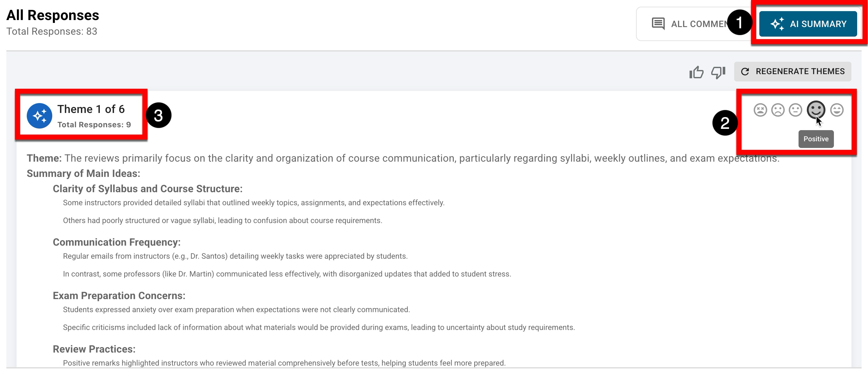868x378 pixels.
Task: Click Regenerate Themes button
Action: 792,71
